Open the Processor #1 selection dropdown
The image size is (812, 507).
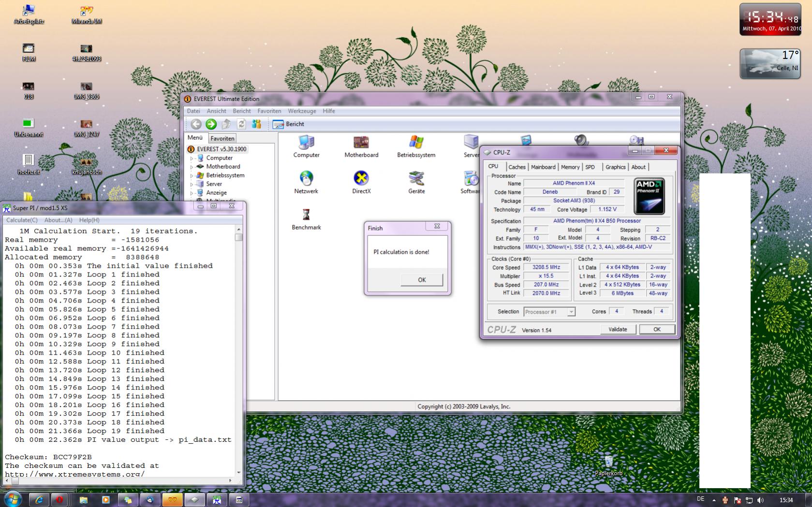(x=549, y=312)
